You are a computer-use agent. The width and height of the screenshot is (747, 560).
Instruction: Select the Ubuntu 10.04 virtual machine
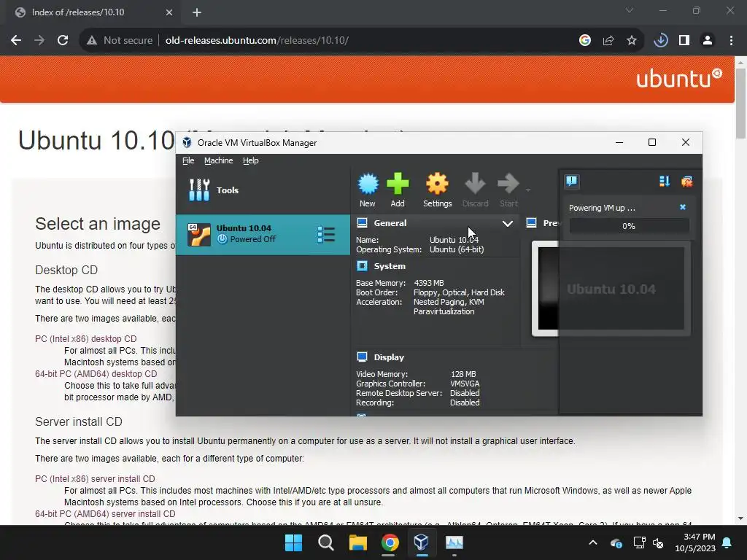(263, 234)
